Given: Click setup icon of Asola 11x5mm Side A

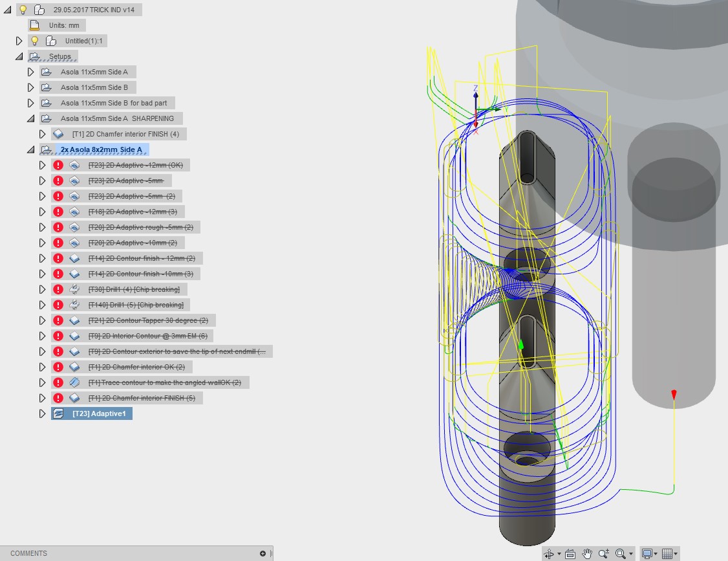Looking at the screenshot, I should pyautogui.click(x=46, y=72).
